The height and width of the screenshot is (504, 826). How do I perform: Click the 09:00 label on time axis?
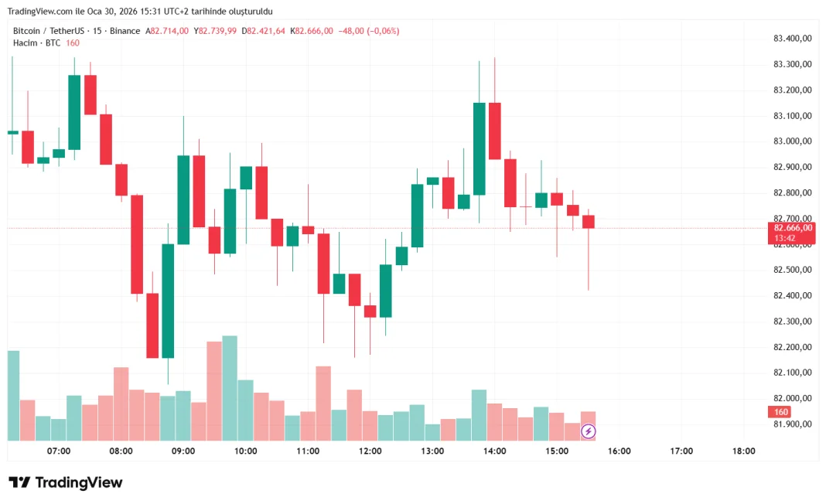click(x=183, y=451)
